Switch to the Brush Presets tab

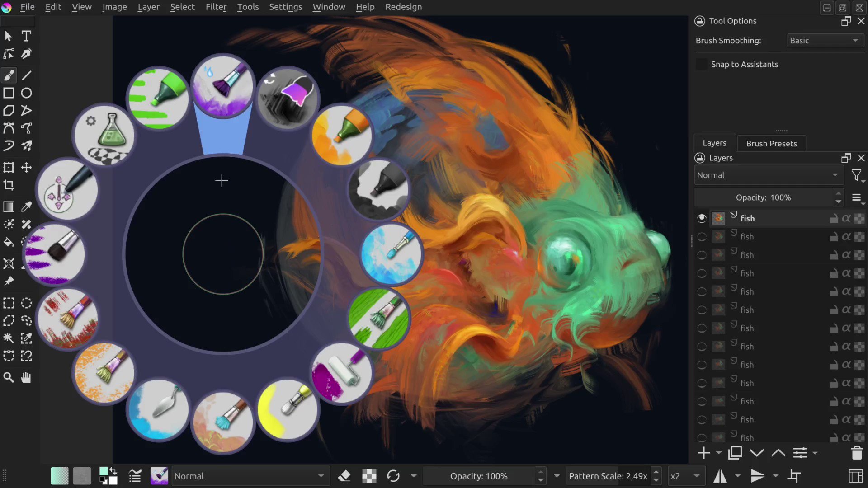[771, 143]
